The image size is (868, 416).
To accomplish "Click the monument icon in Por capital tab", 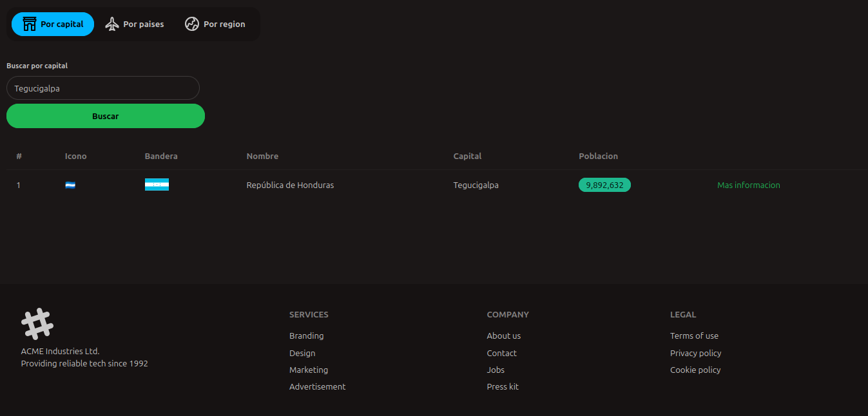I will point(30,24).
